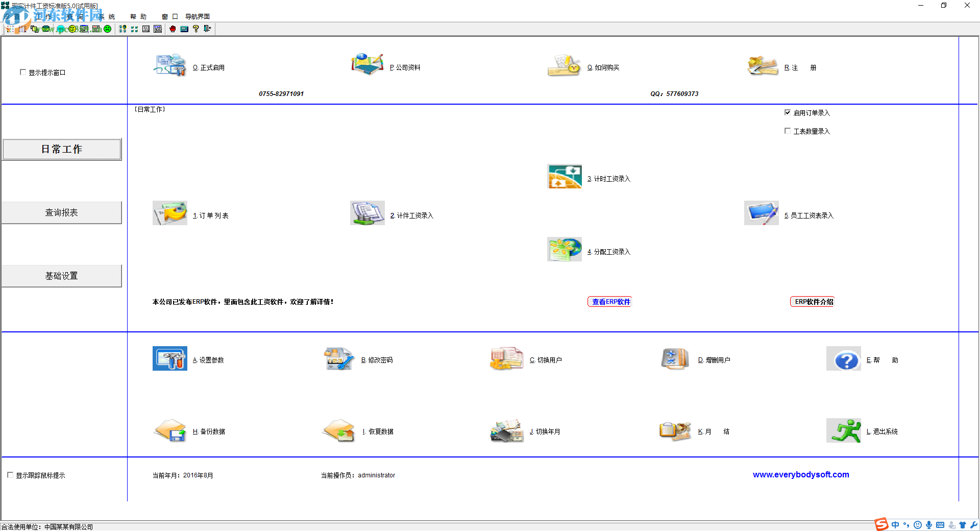Click the 查看ERP软件 button
The width and height of the screenshot is (980, 531).
point(610,302)
